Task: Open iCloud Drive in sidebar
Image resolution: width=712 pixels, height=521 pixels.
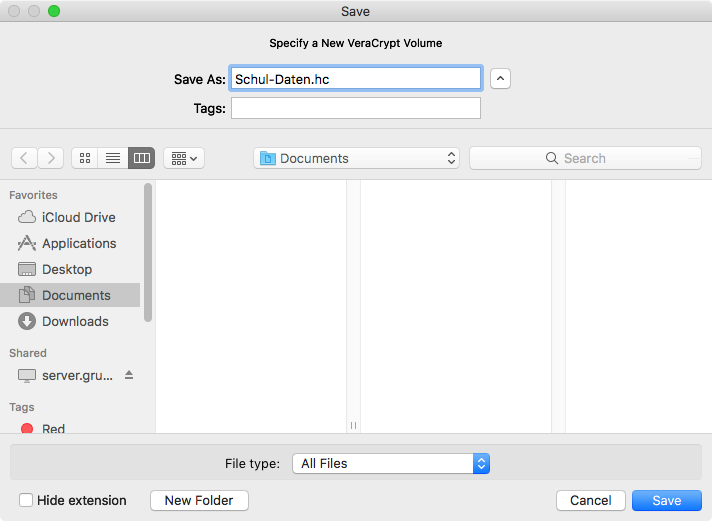Action: [x=78, y=217]
